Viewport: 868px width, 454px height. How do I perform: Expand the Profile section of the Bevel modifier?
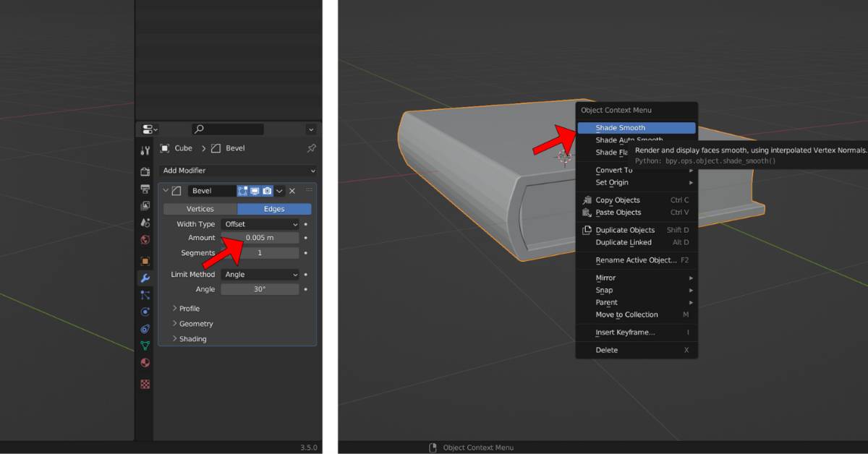(x=190, y=308)
